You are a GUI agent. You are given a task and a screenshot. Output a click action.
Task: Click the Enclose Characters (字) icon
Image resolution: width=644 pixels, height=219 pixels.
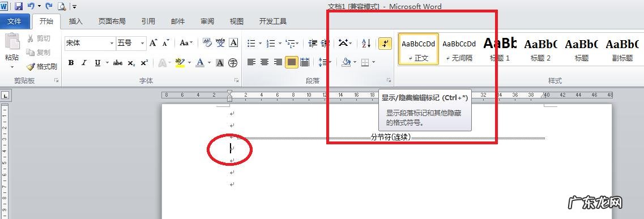[233, 63]
